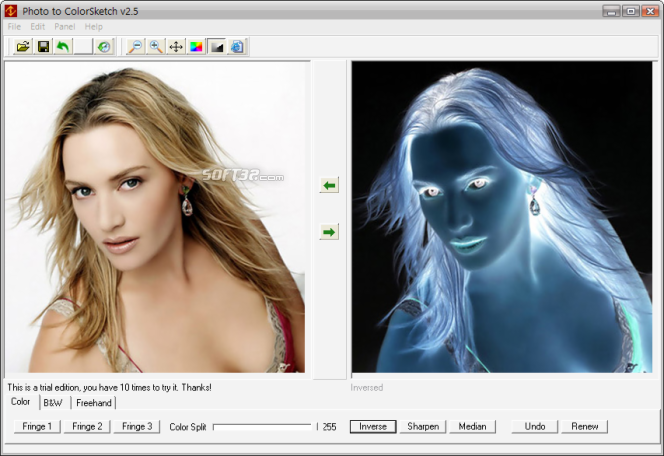The width and height of the screenshot is (664, 456).
Task: Toggle the black-and-white gradient icon
Action: (217, 46)
